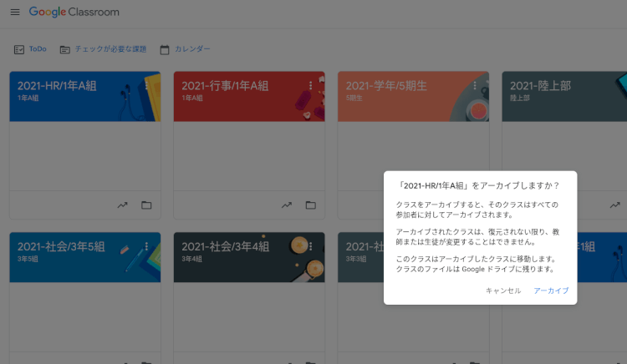Screen dimensions: 627x364
Task: Click the ToDo checklist icon
Action: 19,49
